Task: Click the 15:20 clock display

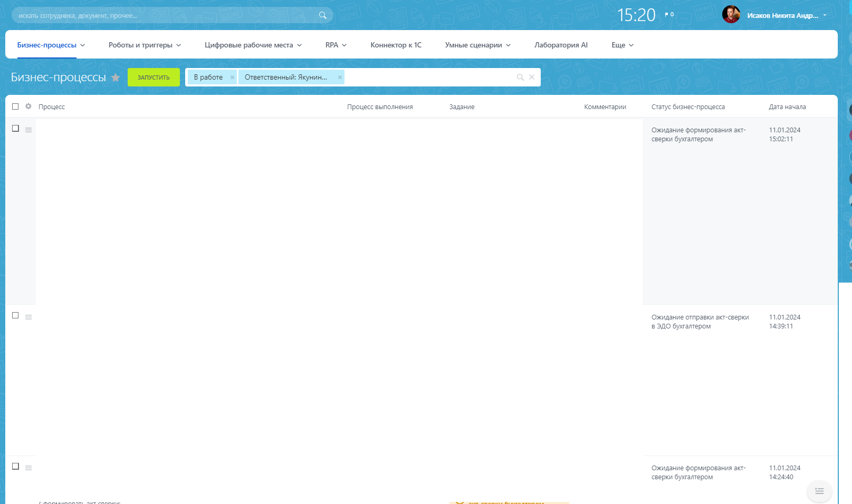Action: [x=636, y=15]
